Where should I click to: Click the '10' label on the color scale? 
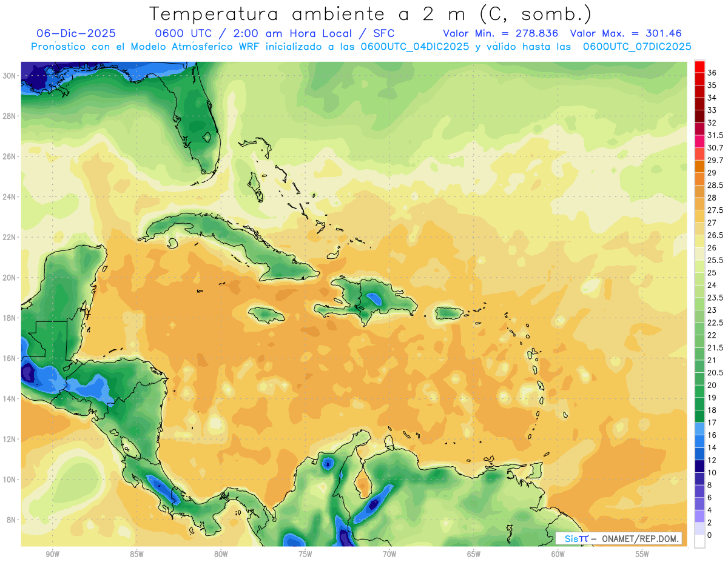click(712, 473)
